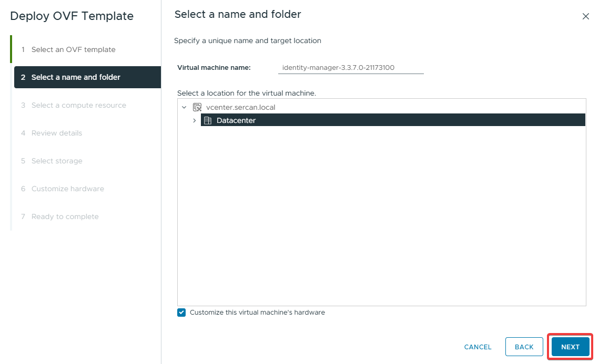Open step 5 Select storage
Screen dimensions: 599x364
(57, 161)
